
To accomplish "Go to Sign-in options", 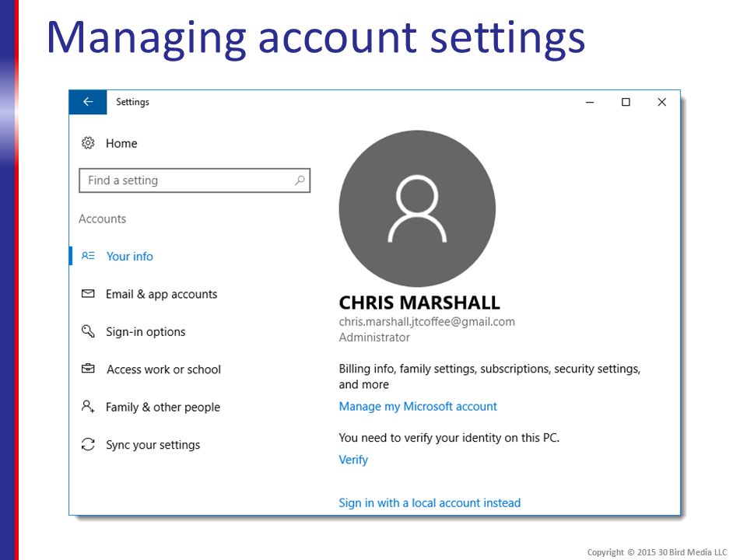I will tap(146, 332).
